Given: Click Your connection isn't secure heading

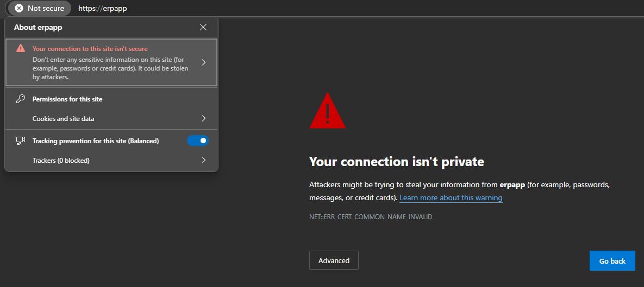Looking at the screenshot, I should tap(90, 48).
